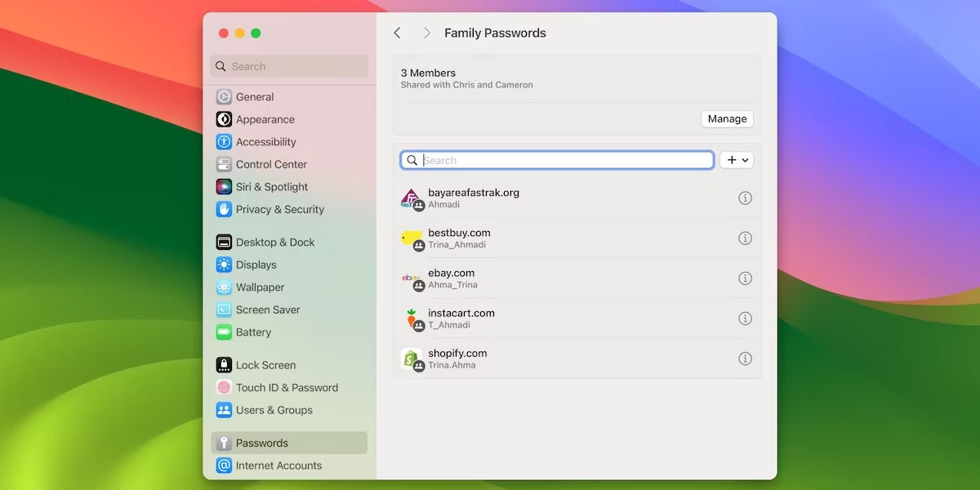Open Privacy & Security hand icon
The width and height of the screenshot is (980, 490).
(224, 209)
